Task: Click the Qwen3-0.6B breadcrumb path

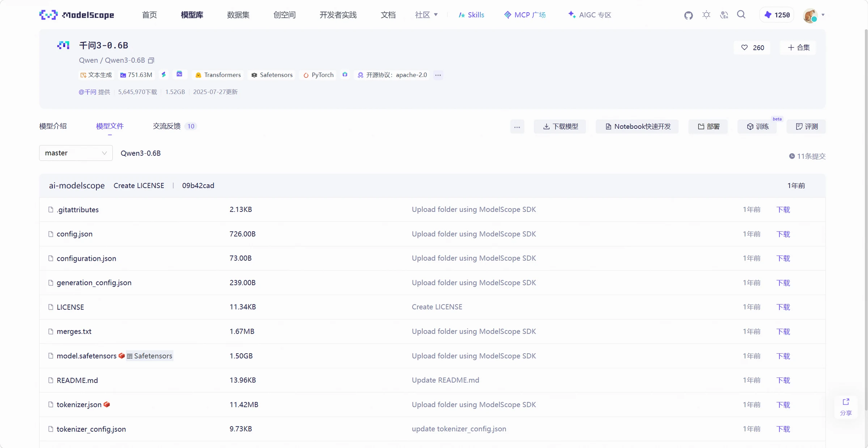Action: [141, 153]
